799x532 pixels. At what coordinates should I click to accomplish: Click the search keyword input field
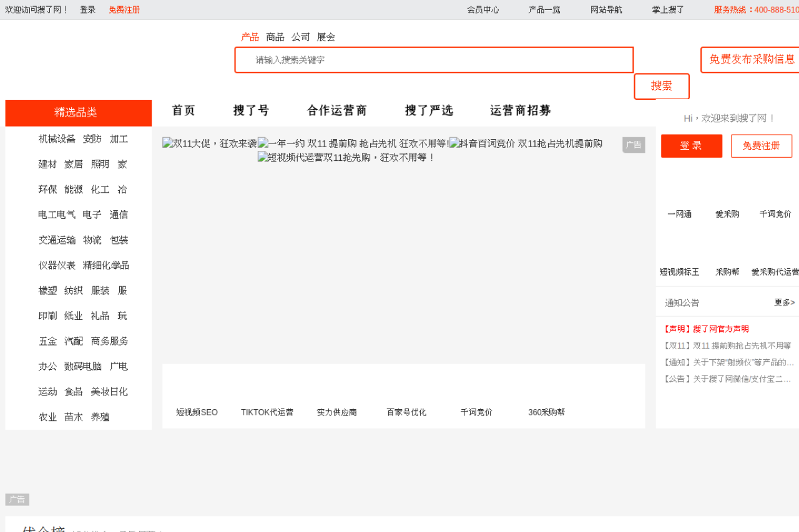coord(434,60)
